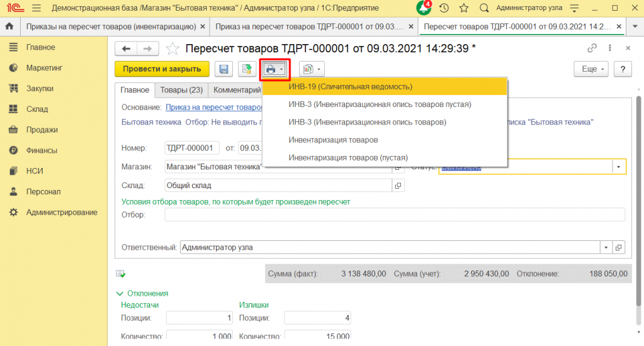Collapse the Отклонения section
This screenshot has width=644, height=346.
click(120, 293)
